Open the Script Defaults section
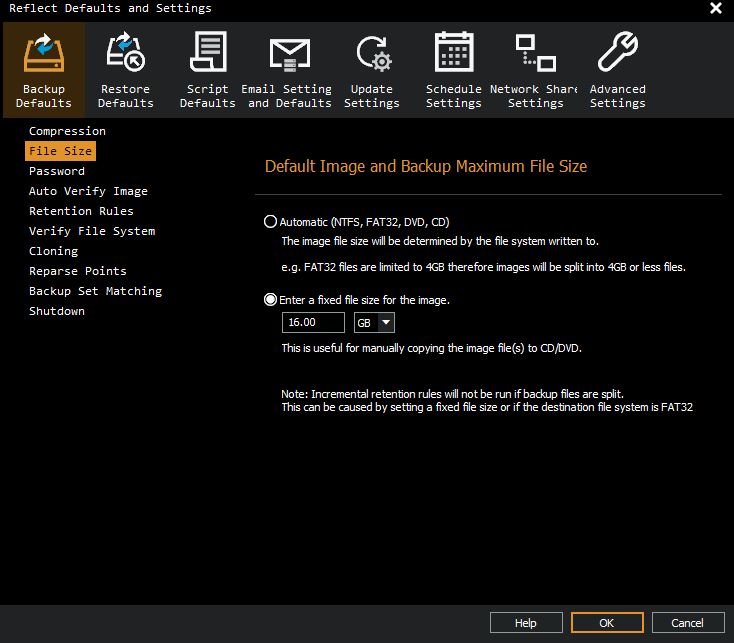This screenshot has height=643, width=734. click(208, 70)
